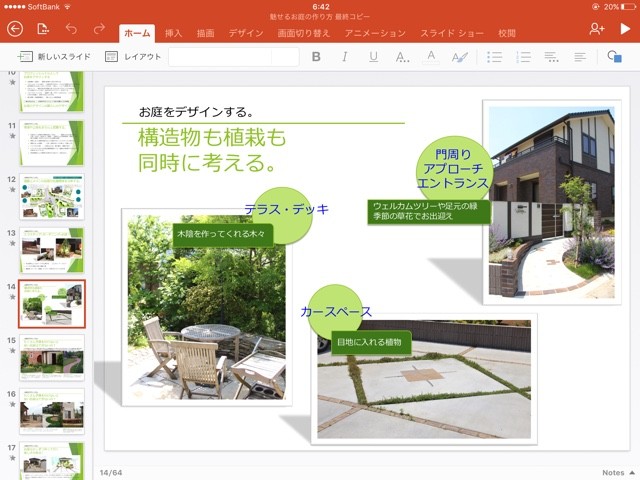Viewport: 640px width, 480px height.
Task: Toggle italic text formatting
Action: pos(345,57)
